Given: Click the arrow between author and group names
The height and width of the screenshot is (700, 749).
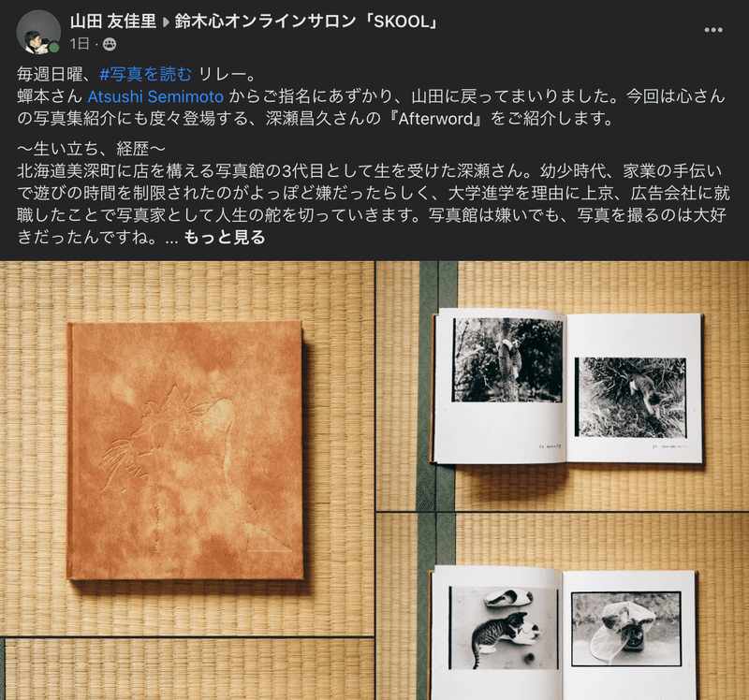Looking at the screenshot, I should coord(166,22).
